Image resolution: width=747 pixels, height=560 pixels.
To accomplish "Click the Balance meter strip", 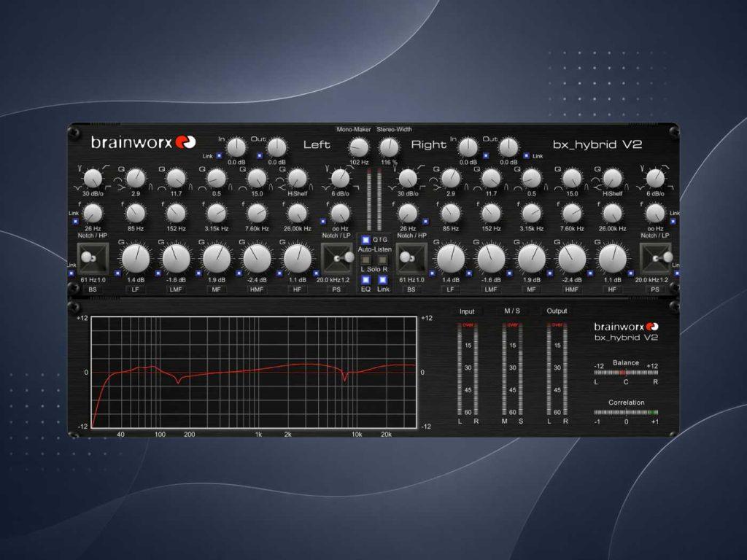I will (626, 373).
